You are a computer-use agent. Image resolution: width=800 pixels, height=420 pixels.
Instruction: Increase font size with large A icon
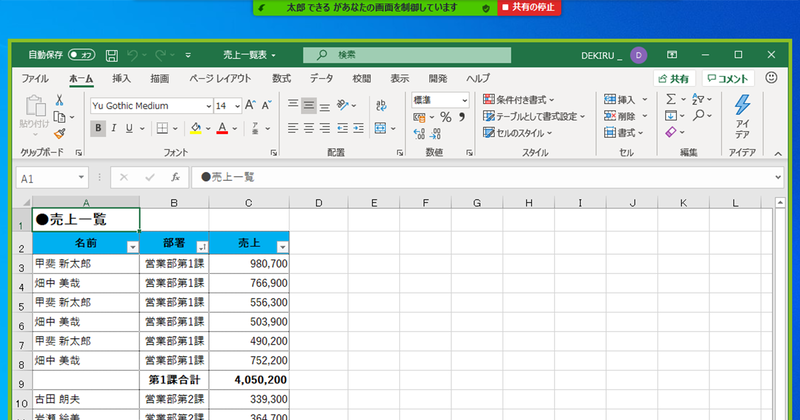pos(250,105)
